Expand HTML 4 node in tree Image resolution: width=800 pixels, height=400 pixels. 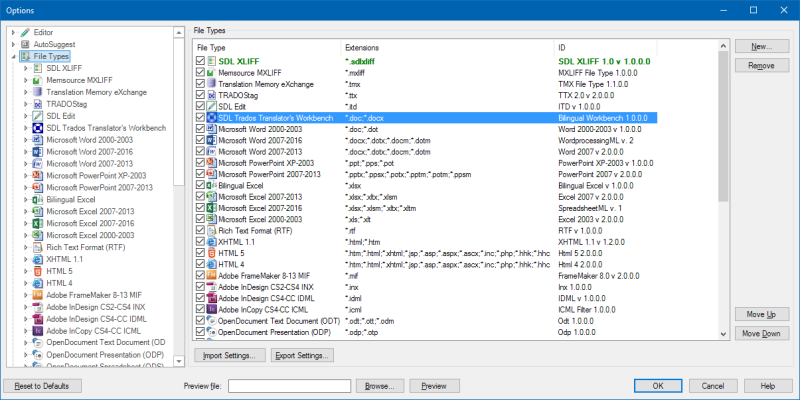(x=26, y=283)
